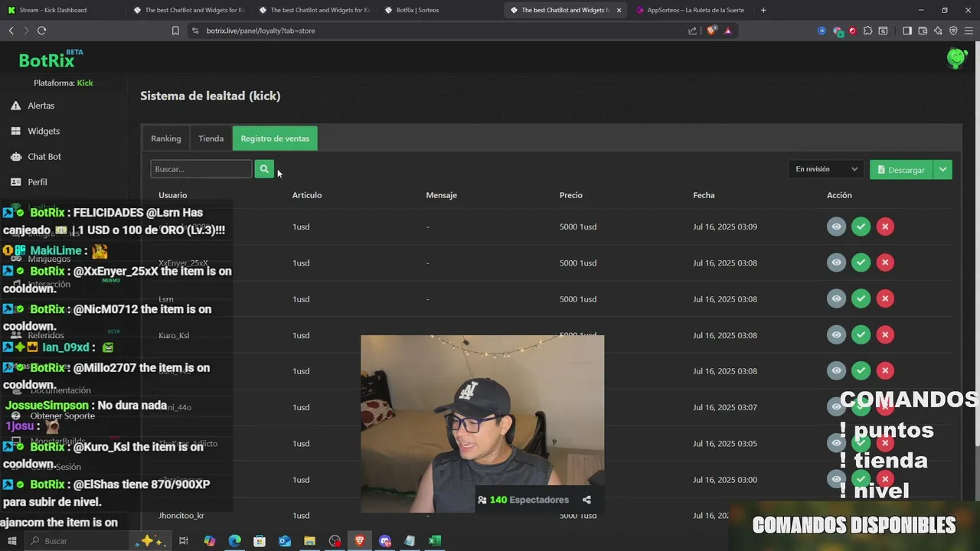Reject the Jul 16, 2025 03:09 sale
980x551 pixels.
[885, 227]
